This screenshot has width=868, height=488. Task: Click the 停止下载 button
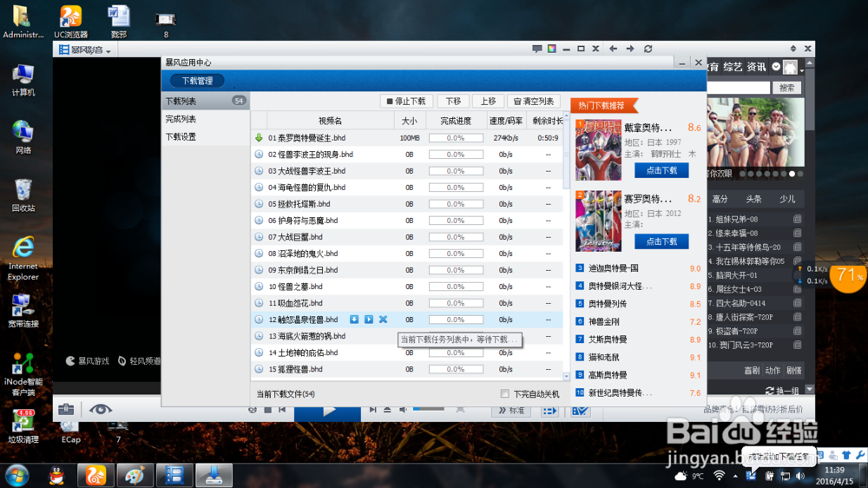click(x=405, y=102)
